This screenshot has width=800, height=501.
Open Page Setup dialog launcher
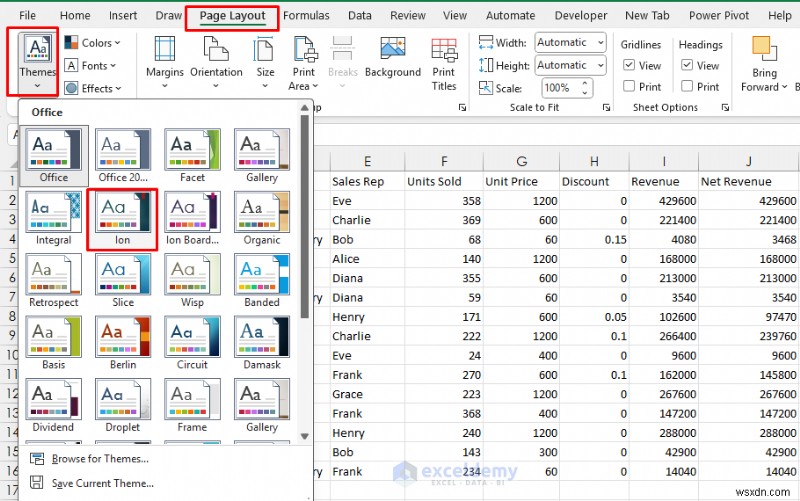tap(462, 107)
